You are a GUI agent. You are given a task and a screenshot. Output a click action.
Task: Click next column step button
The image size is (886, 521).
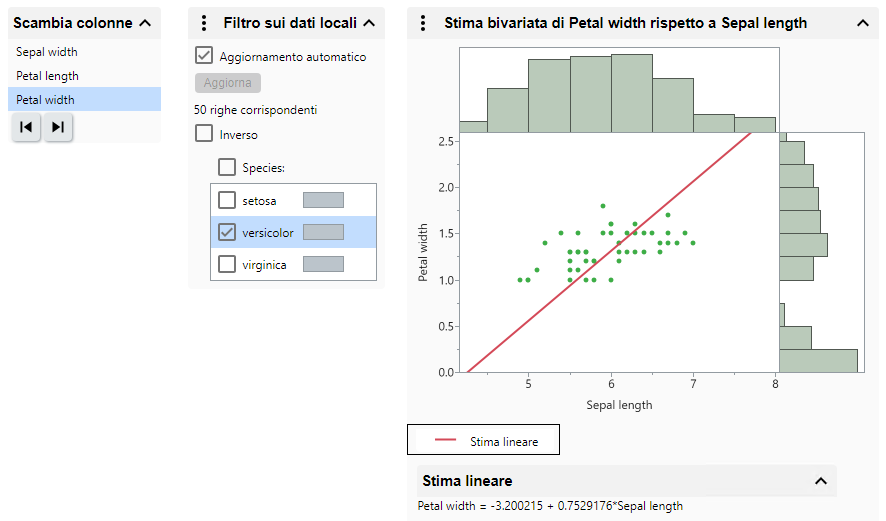click(58, 127)
